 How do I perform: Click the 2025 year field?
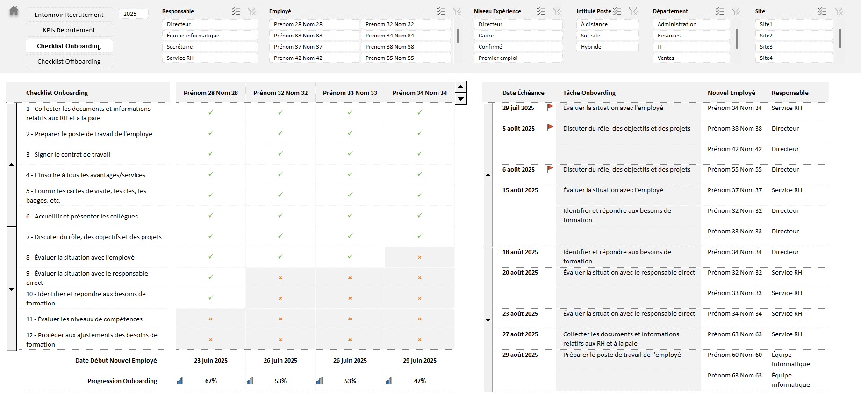[x=133, y=14]
